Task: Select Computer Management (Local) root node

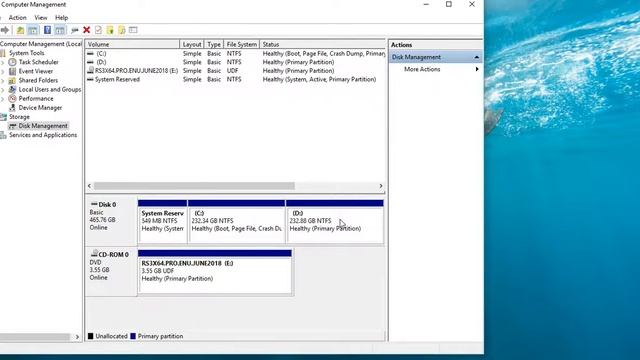Action: pos(41,44)
